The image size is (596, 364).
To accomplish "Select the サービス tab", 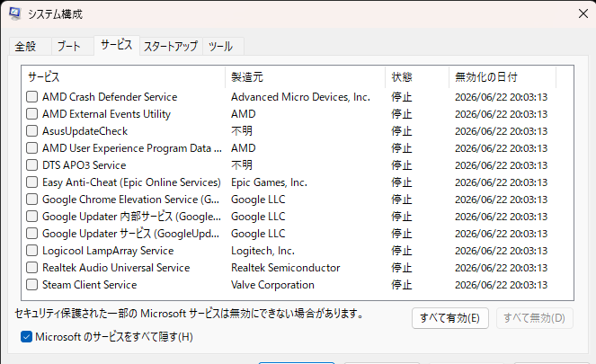I will tap(116, 45).
